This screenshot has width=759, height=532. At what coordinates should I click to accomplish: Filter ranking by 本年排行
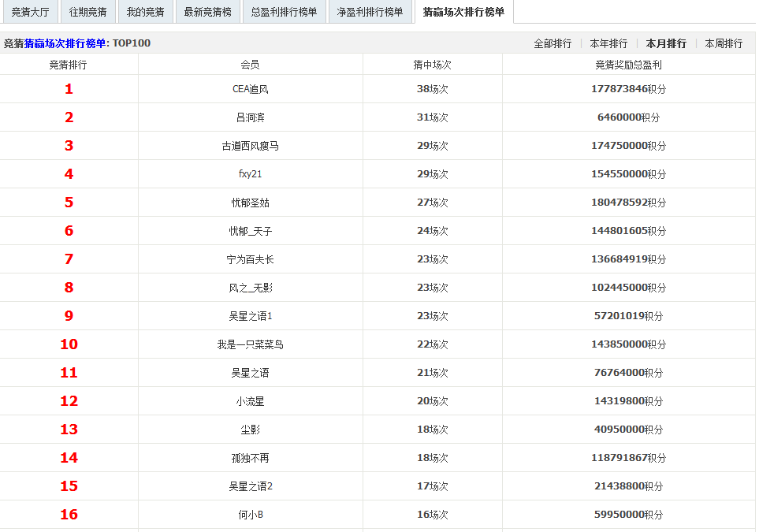pos(608,43)
